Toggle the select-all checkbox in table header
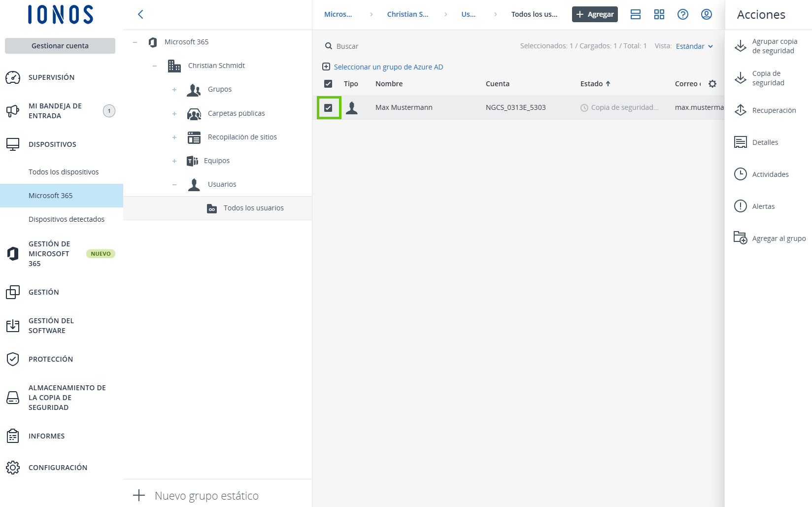Viewport: 812px width, 507px height. (328, 84)
